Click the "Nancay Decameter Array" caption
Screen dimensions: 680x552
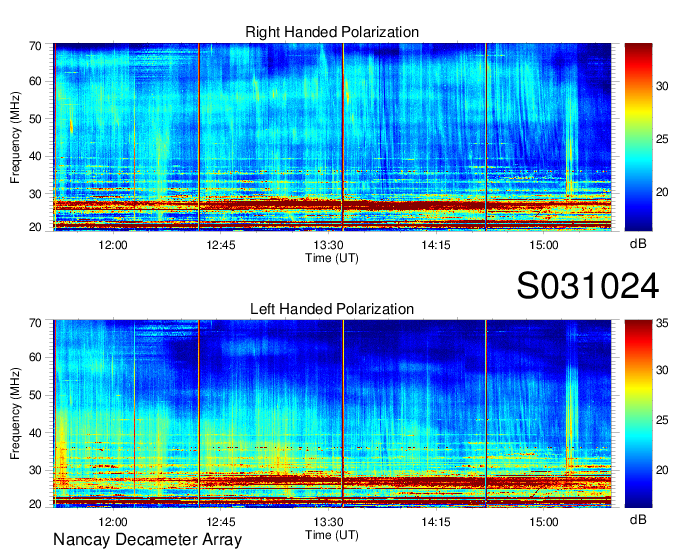coord(147,539)
